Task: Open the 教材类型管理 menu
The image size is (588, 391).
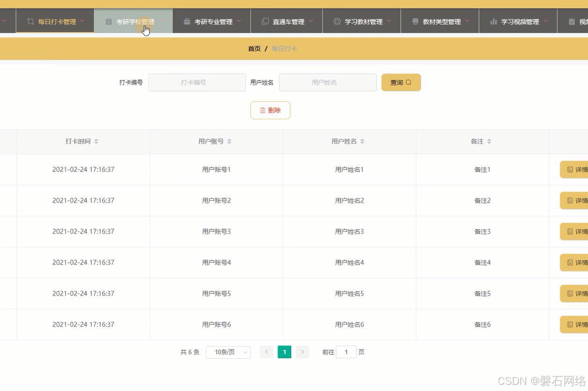Action: [x=440, y=21]
